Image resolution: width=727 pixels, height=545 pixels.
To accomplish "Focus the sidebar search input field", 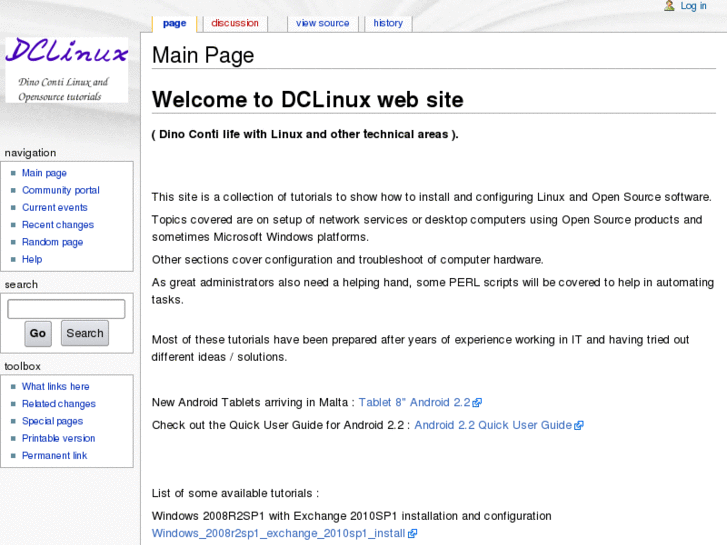I will 66,309.
